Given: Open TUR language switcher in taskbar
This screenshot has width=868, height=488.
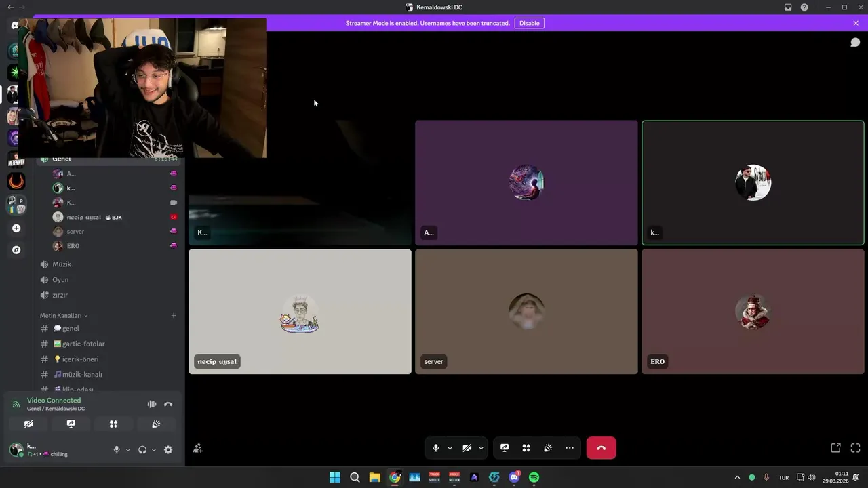Looking at the screenshot, I should point(784,477).
